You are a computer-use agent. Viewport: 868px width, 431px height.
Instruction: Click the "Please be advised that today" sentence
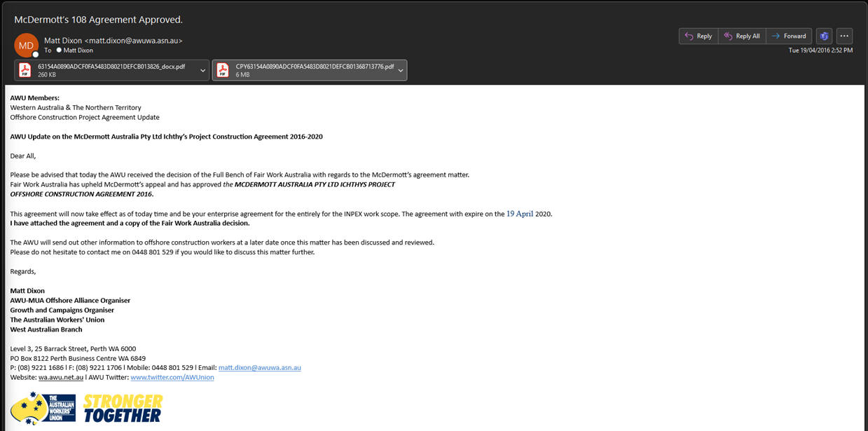(240, 175)
